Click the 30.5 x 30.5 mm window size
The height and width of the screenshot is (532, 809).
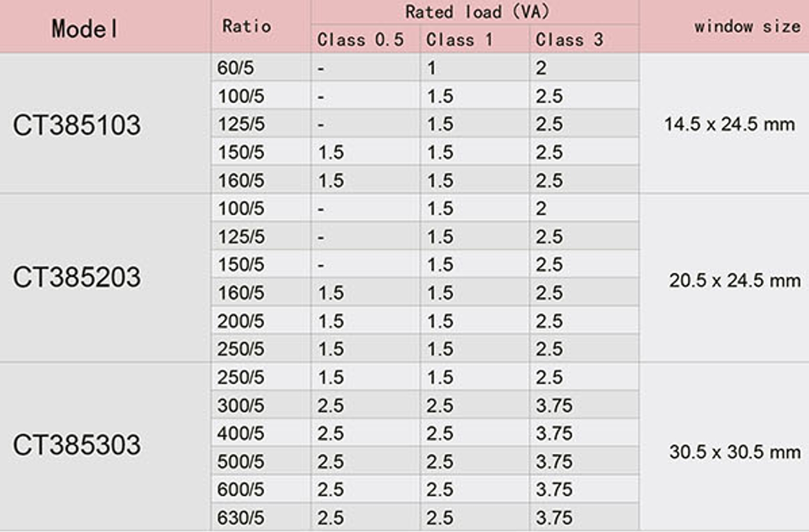pyautogui.click(x=735, y=452)
